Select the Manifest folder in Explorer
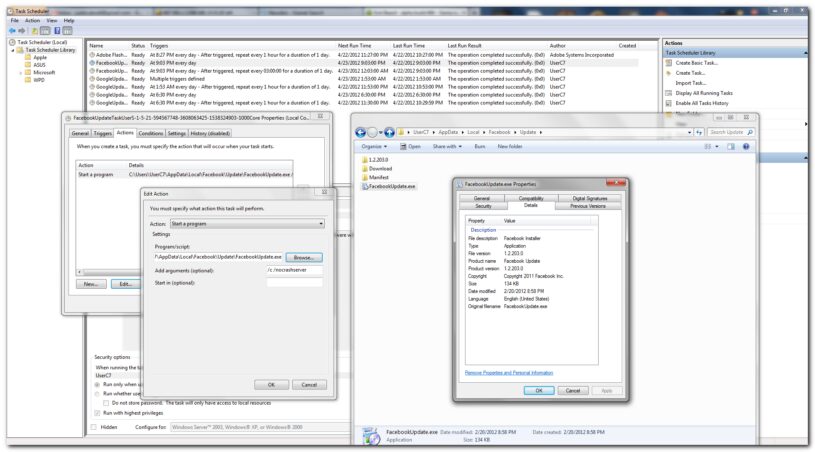This screenshot has width=815, height=452. [375, 177]
